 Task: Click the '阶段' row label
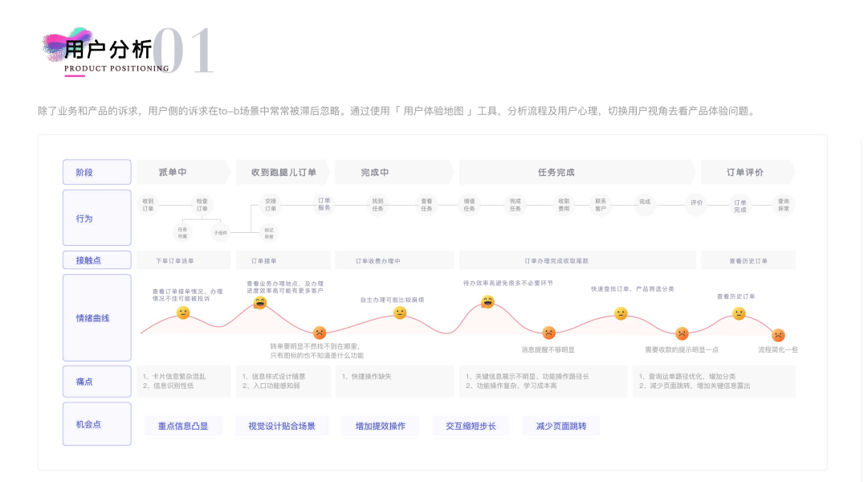point(97,172)
